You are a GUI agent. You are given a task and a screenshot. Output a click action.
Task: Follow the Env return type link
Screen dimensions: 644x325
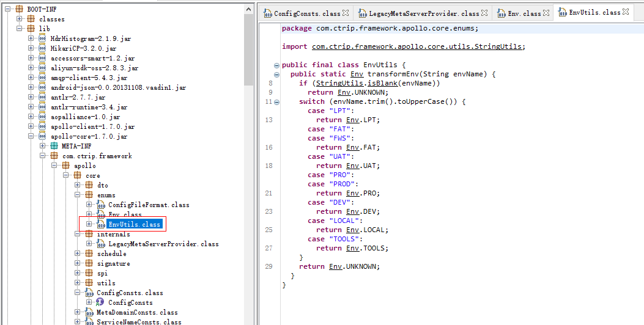357,75
